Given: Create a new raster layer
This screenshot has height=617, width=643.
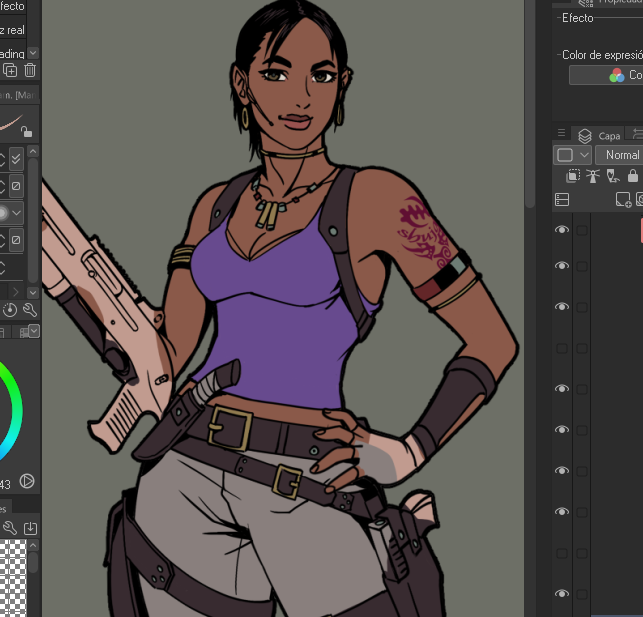Looking at the screenshot, I should pos(623,200).
